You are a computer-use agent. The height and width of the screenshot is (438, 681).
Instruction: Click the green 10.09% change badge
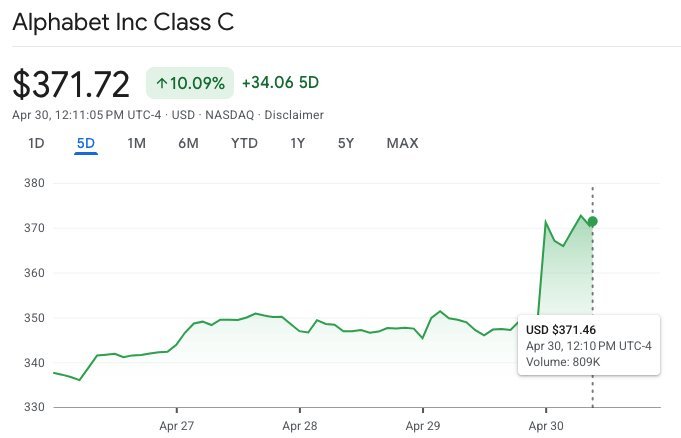(x=190, y=83)
